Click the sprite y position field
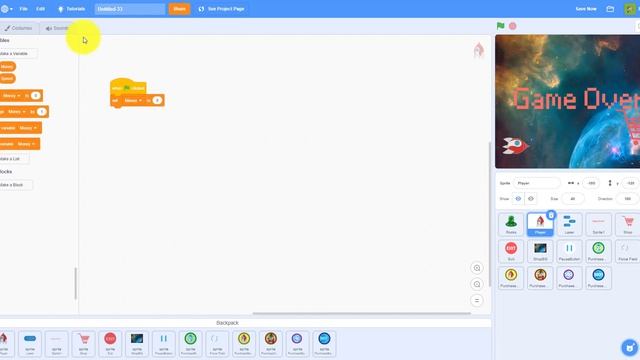This screenshot has height=360, width=640. click(x=630, y=183)
